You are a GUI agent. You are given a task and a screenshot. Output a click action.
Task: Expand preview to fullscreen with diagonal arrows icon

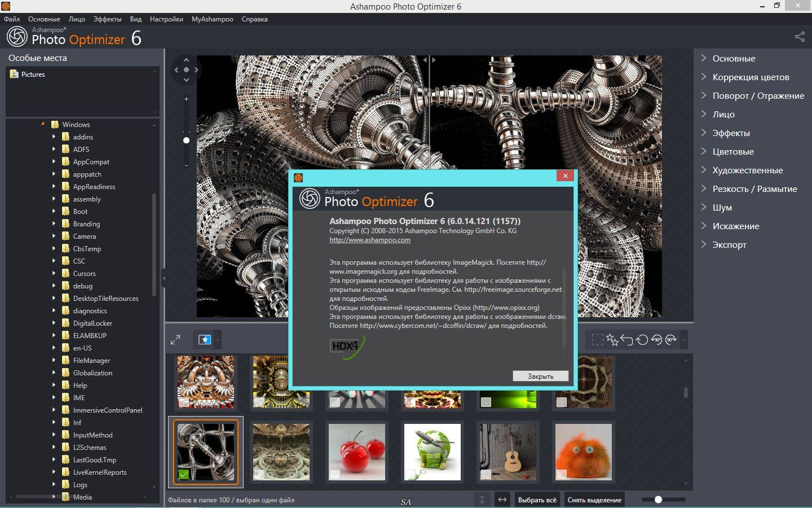175,340
